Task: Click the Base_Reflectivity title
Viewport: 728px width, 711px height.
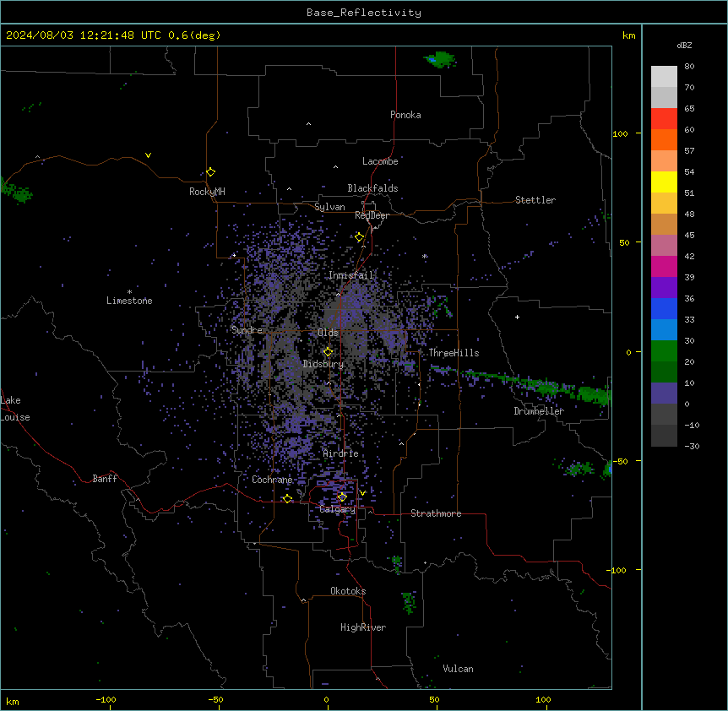Action: point(364,13)
